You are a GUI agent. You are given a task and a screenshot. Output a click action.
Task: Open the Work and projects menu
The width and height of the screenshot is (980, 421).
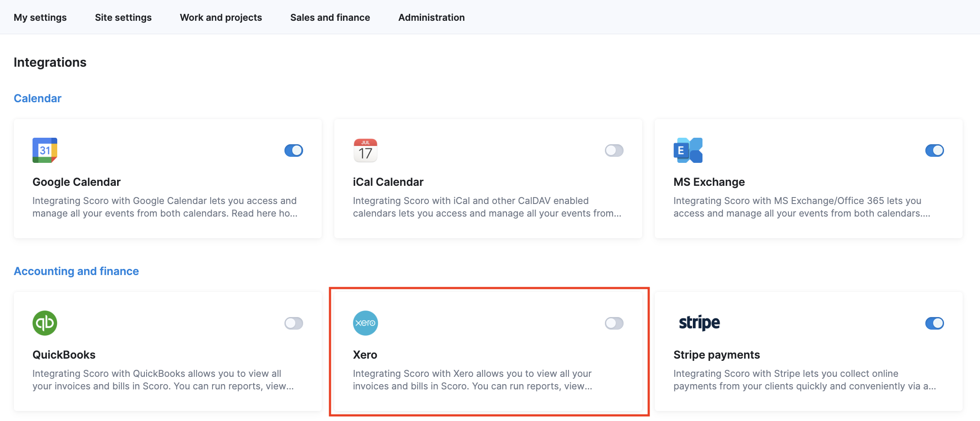coord(221,17)
